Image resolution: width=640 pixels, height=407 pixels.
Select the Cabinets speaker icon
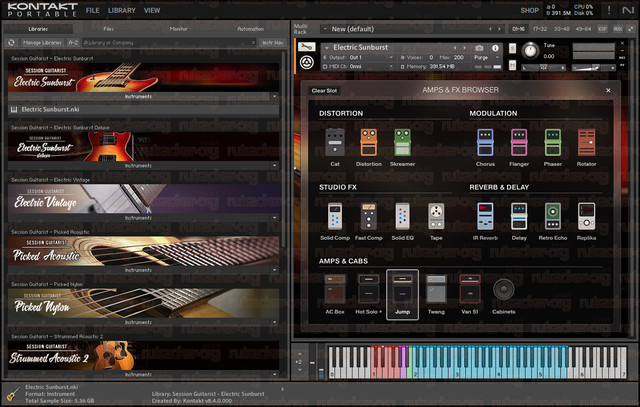click(x=504, y=289)
